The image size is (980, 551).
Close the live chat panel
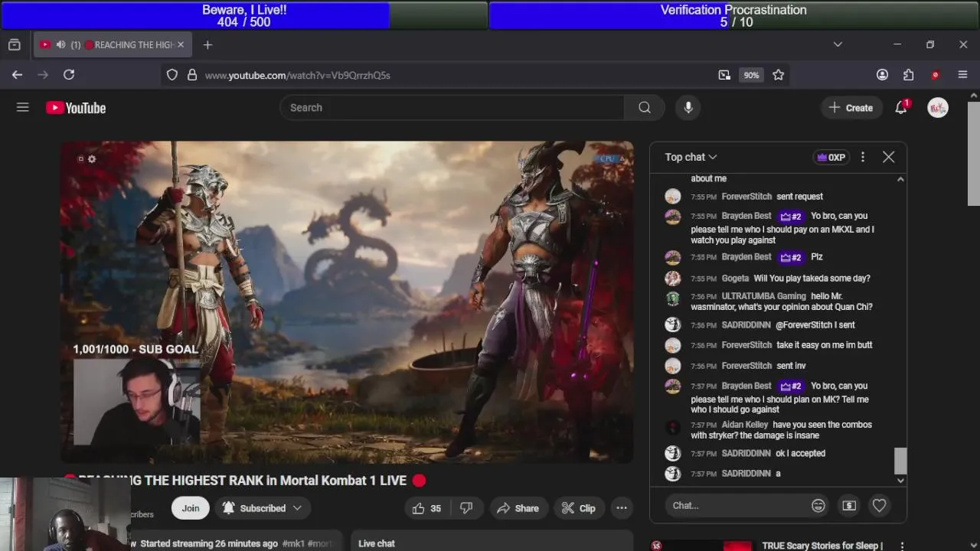click(x=888, y=157)
